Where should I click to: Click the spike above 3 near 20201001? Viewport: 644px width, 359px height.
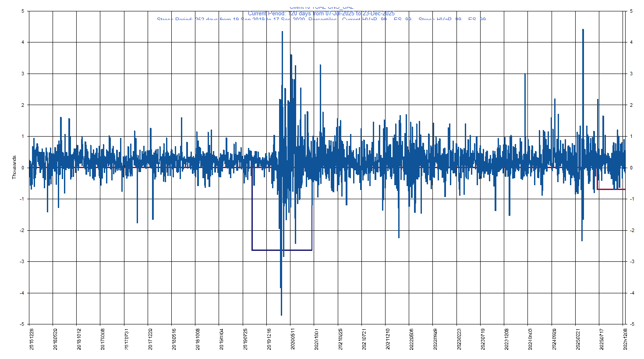[x=320, y=67]
